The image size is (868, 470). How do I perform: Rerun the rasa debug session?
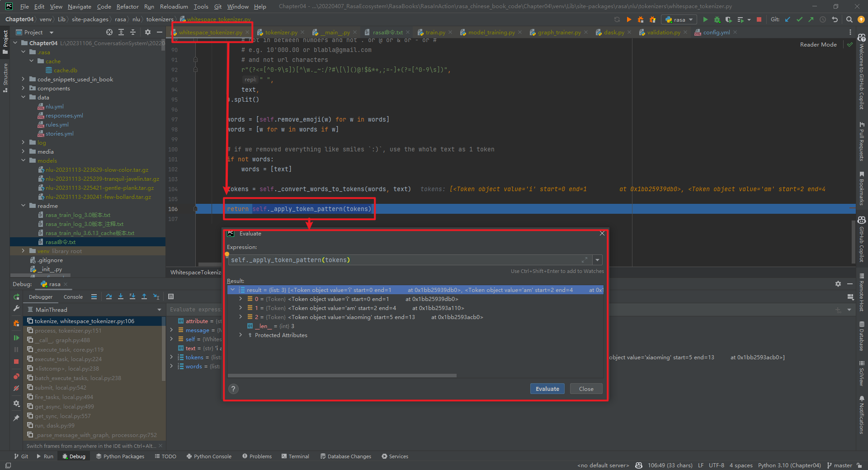(16, 297)
